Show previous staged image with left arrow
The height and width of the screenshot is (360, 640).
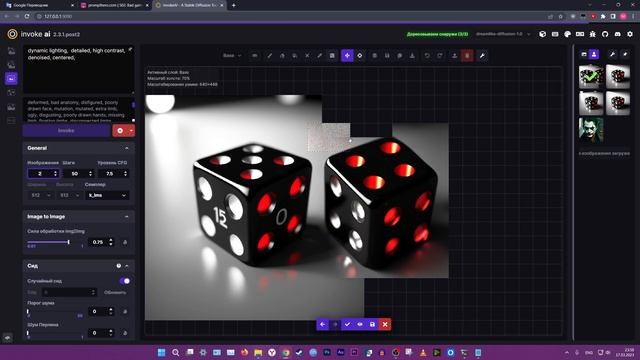[x=322, y=324]
